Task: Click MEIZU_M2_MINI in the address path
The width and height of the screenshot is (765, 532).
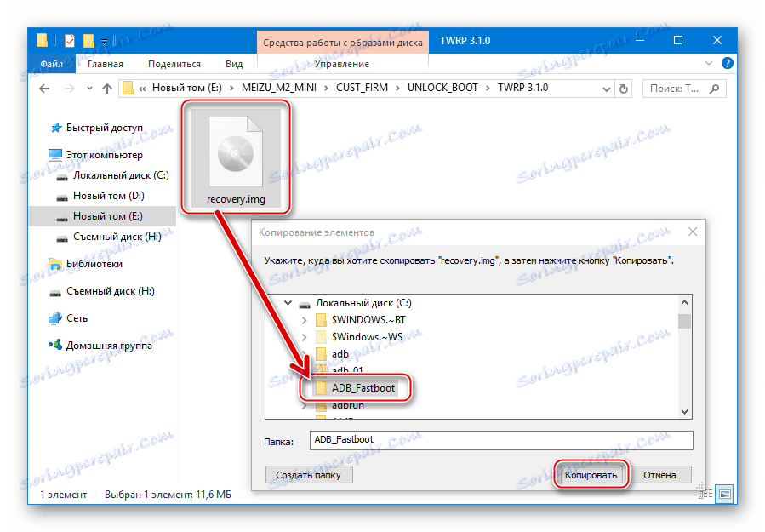Action: coord(278,88)
